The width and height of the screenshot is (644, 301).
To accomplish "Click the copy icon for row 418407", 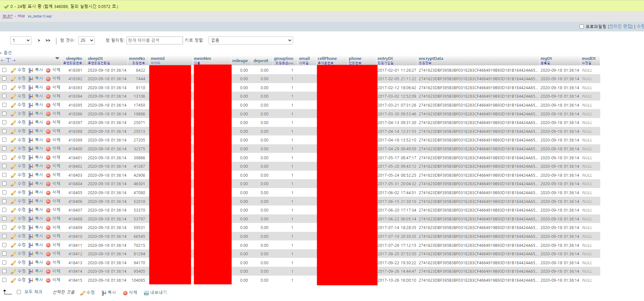I will [x=31, y=210].
